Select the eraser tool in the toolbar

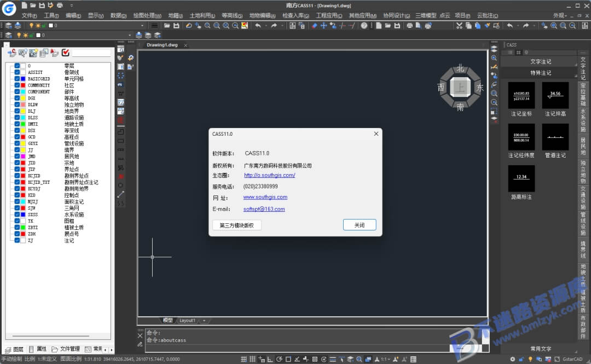click(x=314, y=26)
